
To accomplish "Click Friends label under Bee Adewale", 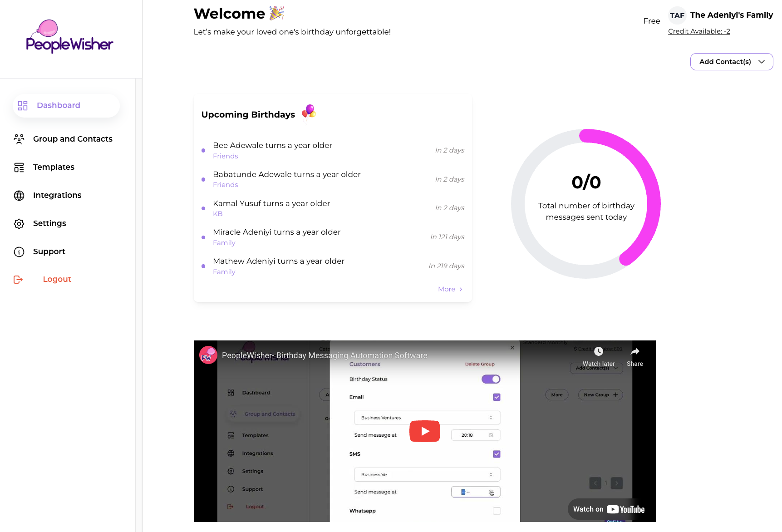I will pyautogui.click(x=226, y=156).
